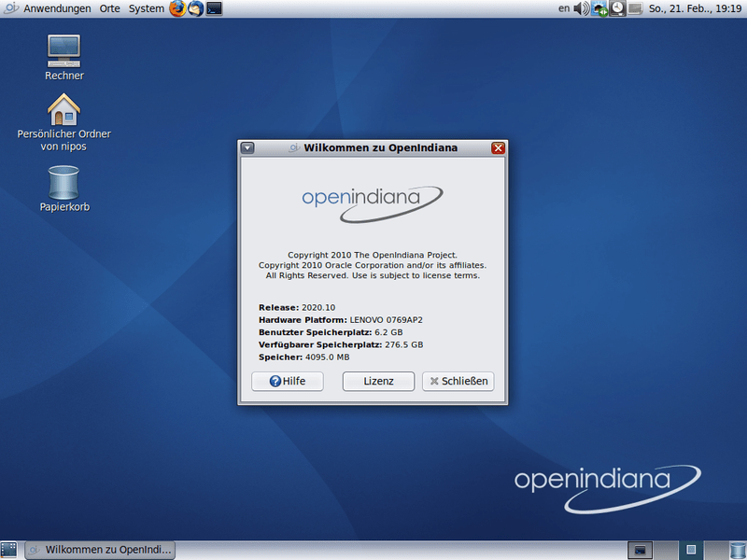Image resolution: width=747 pixels, height=560 pixels.
Task: Open the terminal launcher in top panel
Action: click(215, 8)
